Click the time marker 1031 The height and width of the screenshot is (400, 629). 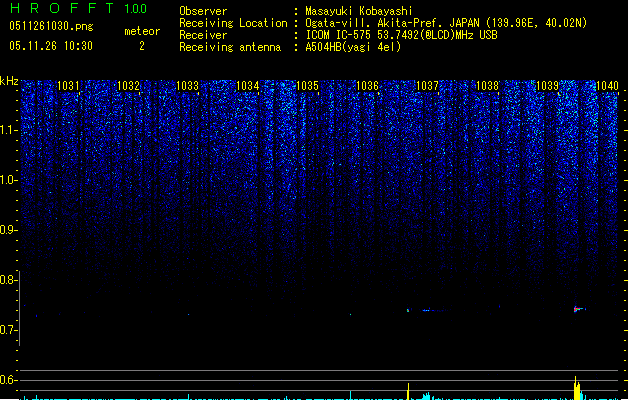(x=68, y=85)
